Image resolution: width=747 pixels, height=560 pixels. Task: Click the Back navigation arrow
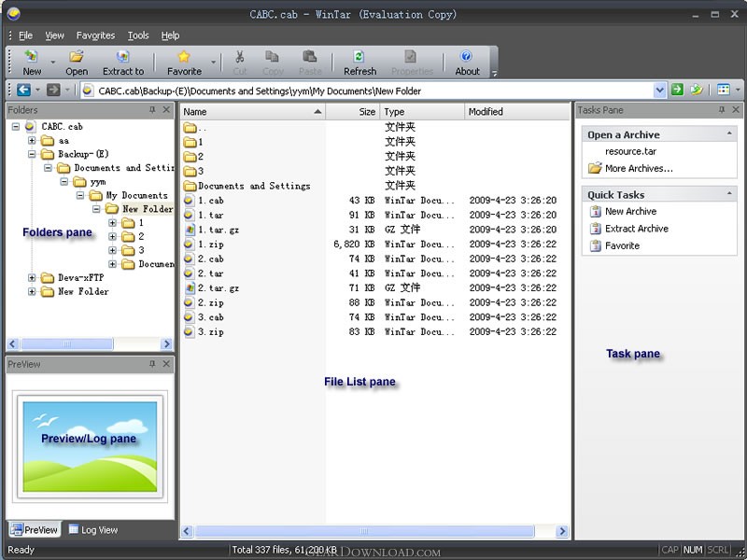tap(24, 90)
